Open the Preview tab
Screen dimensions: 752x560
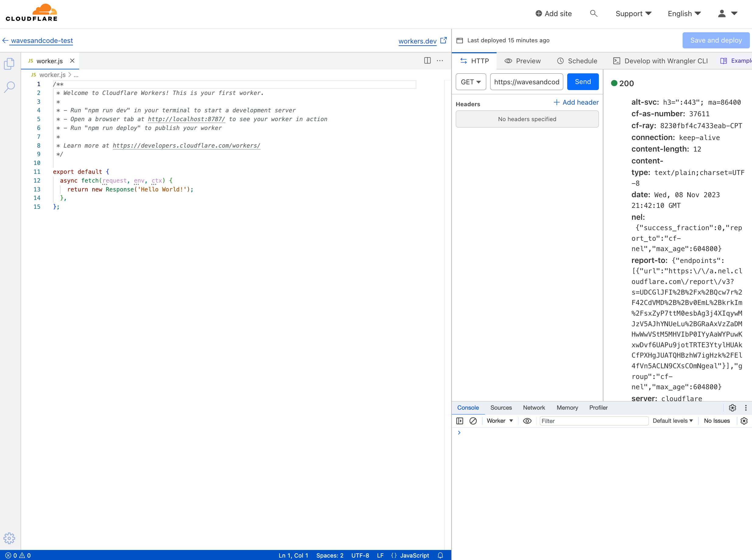coord(522,61)
